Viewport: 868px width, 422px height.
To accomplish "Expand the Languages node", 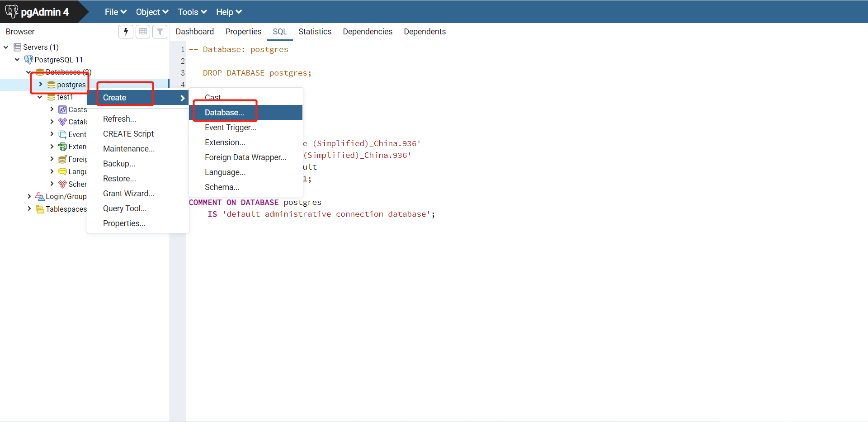I will point(52,171).
